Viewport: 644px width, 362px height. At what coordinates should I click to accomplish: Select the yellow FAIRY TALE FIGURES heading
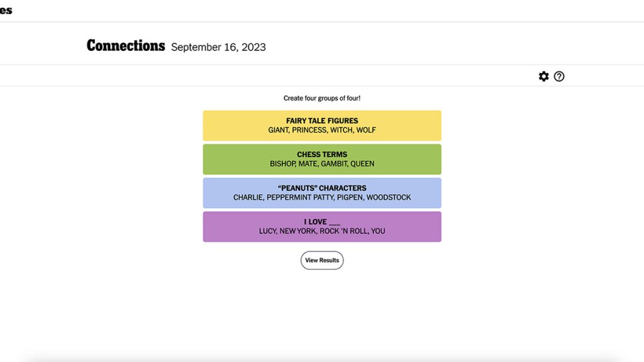(322, 121)
